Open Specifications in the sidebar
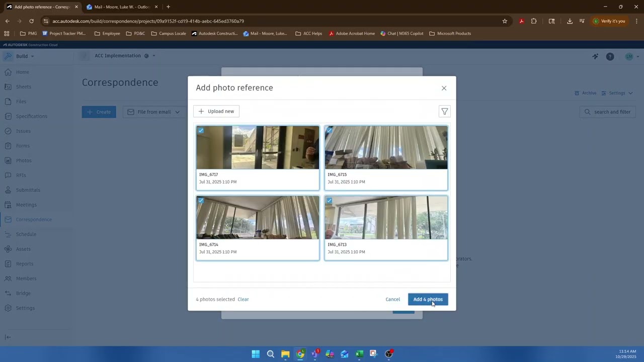The image size is (644, 362). 31,116
